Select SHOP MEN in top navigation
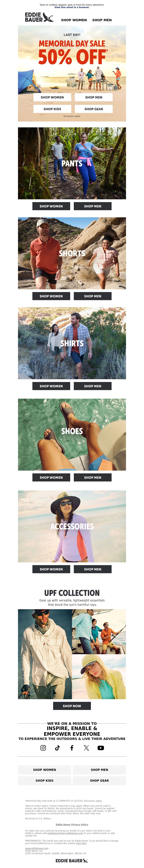This screenshot has height=868, width=144. tap(102, 20)
